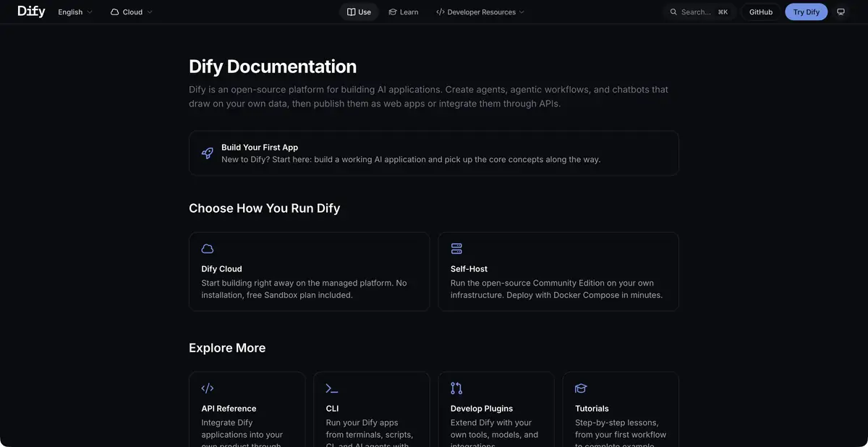The image size is (868, 447).
Task: Focus the Search field
Action: coord(699,12)
